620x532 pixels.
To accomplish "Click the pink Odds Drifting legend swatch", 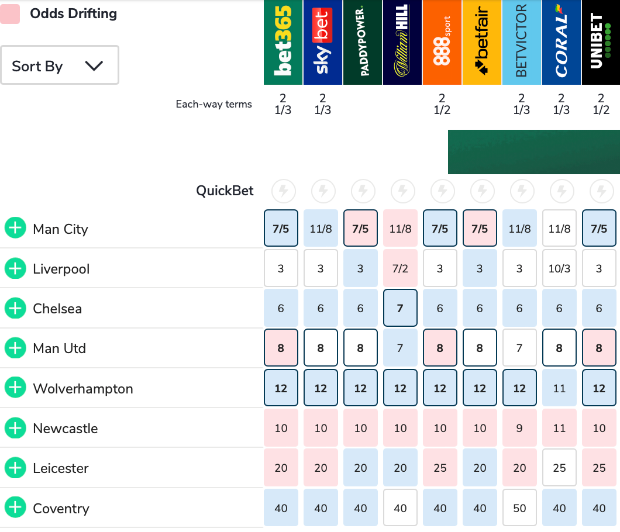I will click(11, 14).
